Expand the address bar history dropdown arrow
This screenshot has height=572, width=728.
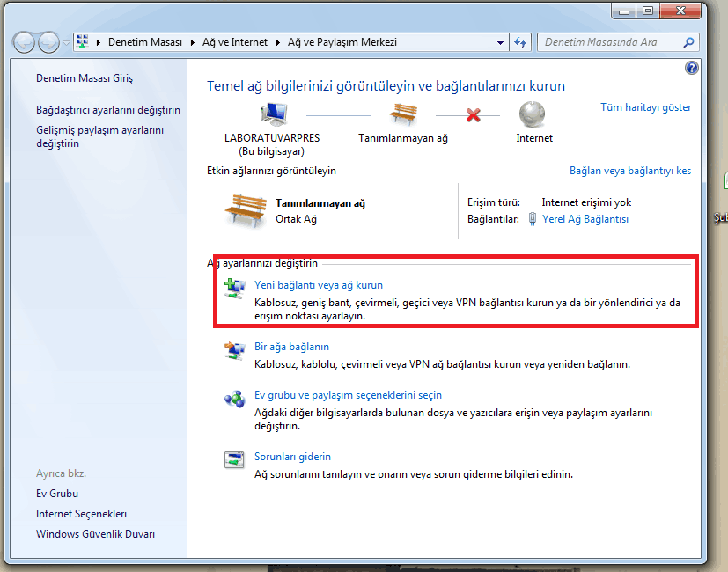(x=499, y=42)
